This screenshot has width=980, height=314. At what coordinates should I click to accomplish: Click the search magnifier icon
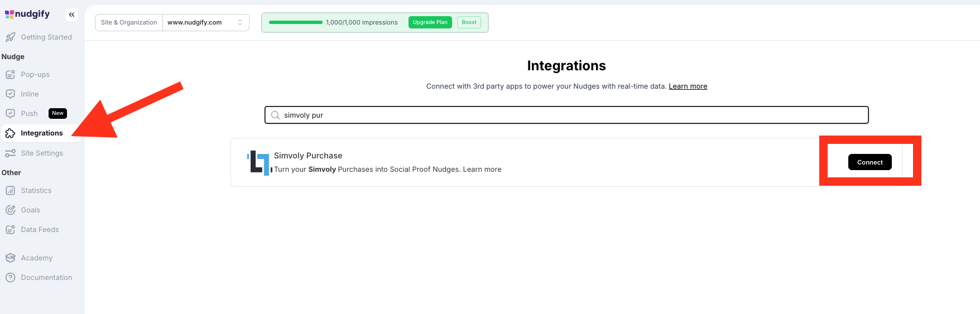tap(275, 115)
